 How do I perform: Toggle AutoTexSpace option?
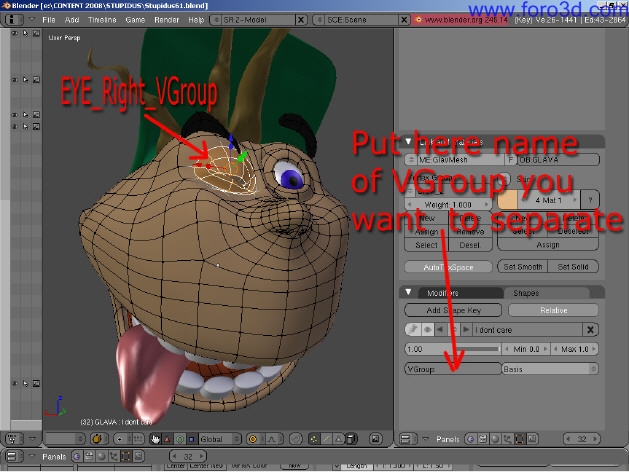[448, 267]
